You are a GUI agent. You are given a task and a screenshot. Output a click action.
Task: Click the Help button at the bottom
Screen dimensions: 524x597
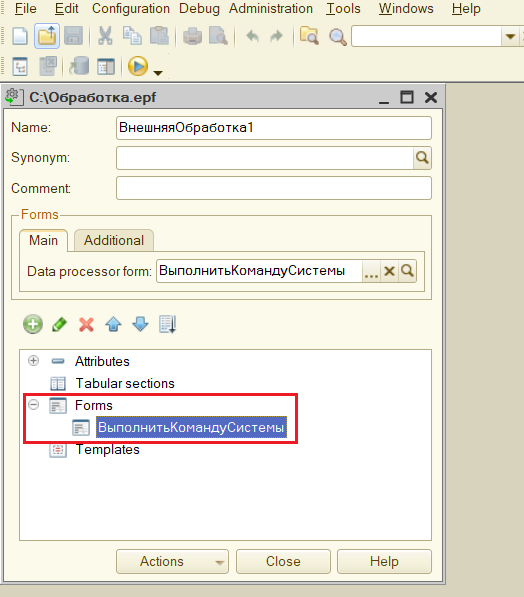coord(384,562)
